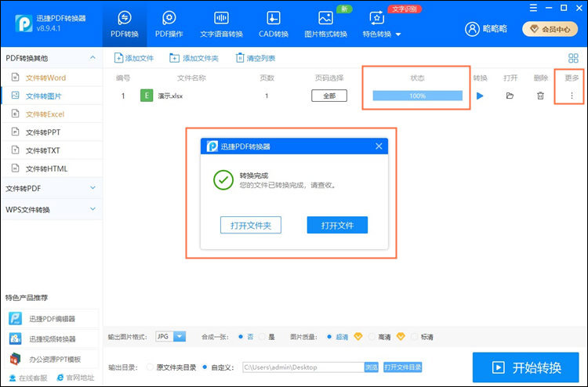
Task: Select 超清 image quality
Action: (329, 337)
